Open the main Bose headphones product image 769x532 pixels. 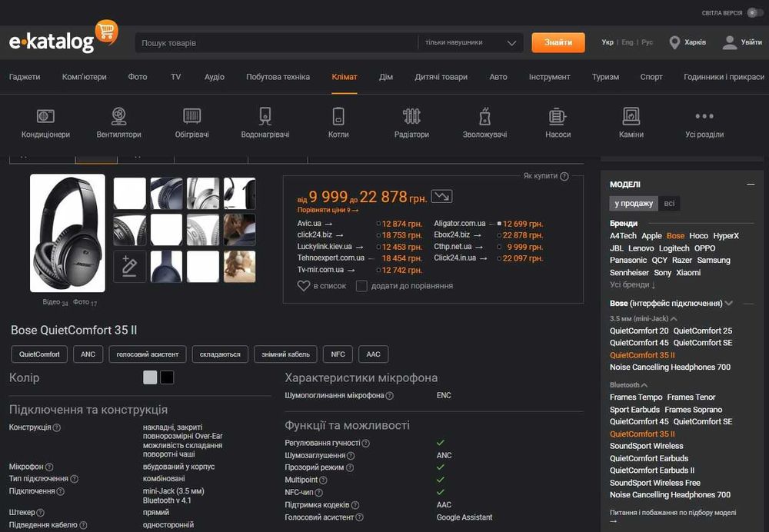coord(68,233)
